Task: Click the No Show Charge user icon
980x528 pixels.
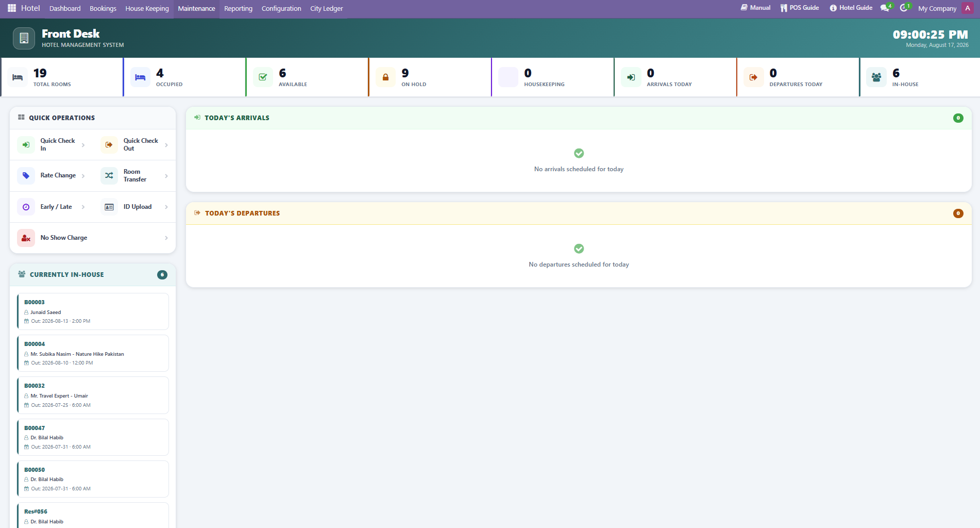Action: click(x=26, y=238)
